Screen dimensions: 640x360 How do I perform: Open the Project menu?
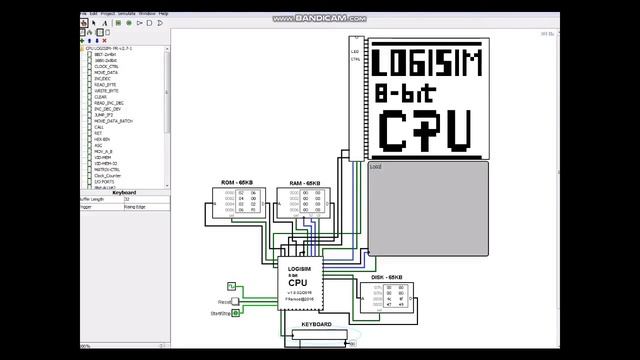(108, 14)
